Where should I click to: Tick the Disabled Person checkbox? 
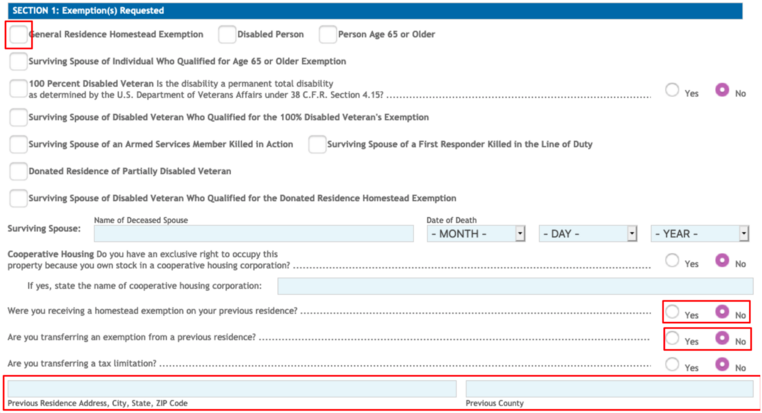(227, 34)
